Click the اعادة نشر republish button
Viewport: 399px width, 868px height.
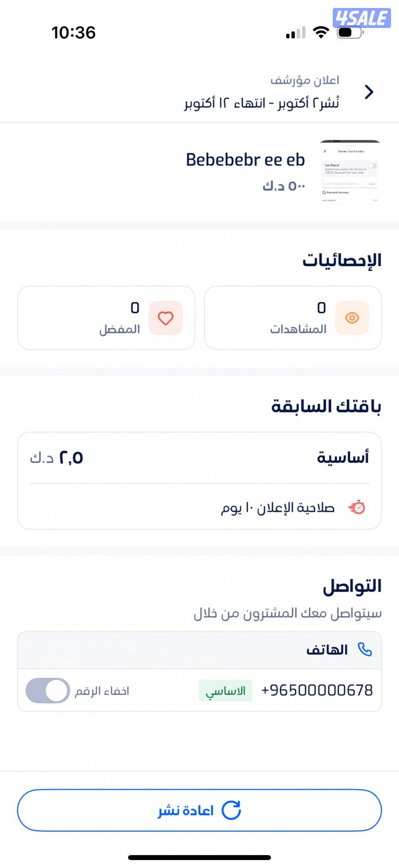199,810
